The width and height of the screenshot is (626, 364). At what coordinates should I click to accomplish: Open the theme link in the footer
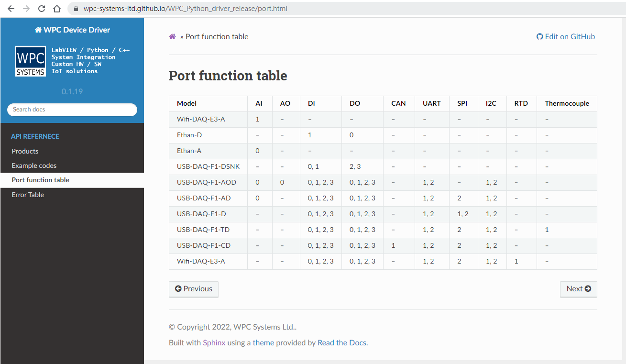(264, 343)
